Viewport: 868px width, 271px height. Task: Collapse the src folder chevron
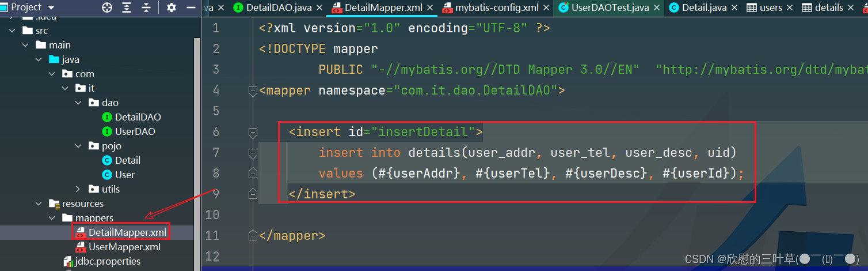tap(12, 31)
